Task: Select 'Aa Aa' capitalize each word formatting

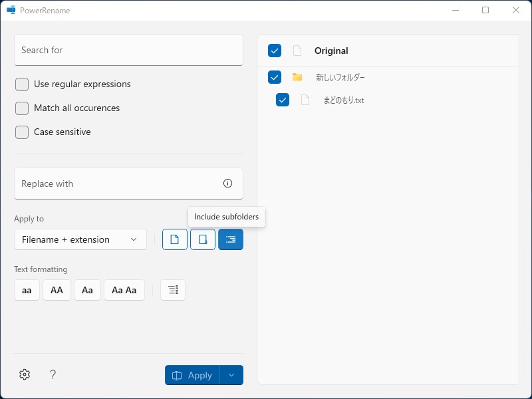Action: [x=124, y=290]
